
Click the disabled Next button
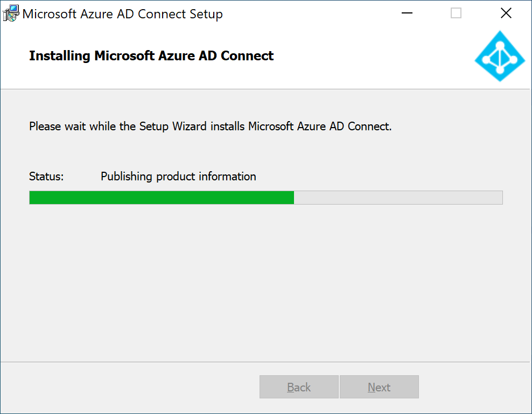(x=379, y=387)
